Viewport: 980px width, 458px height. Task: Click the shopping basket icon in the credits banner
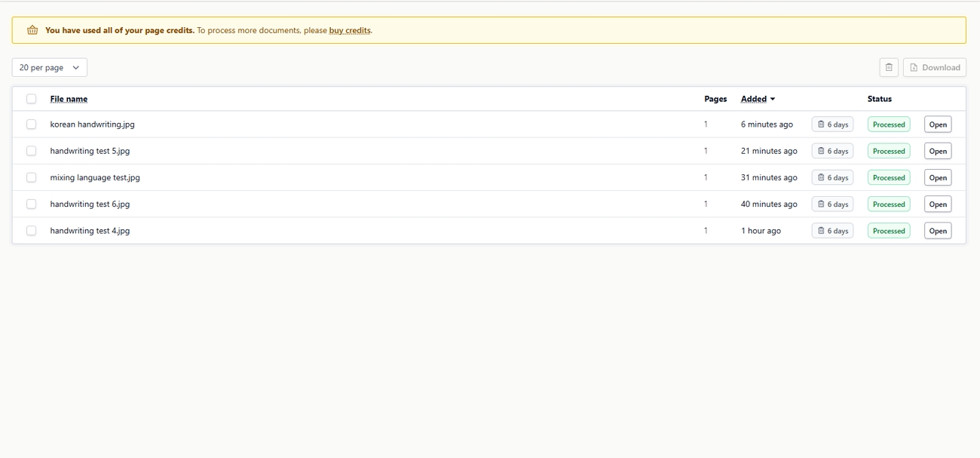[32, 30]
